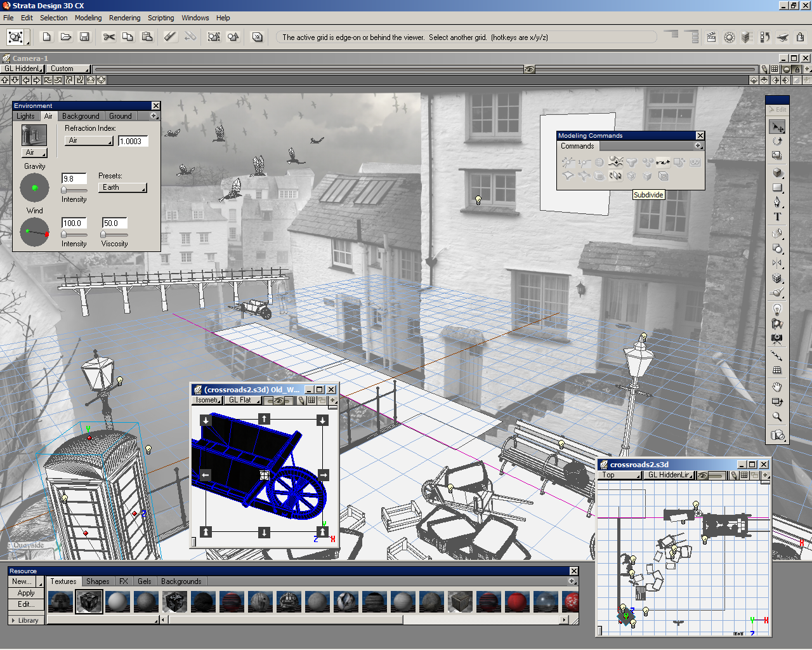Click the New... button in Resource panel
Screen dimensions: 812x650
(x=22, y=581)
